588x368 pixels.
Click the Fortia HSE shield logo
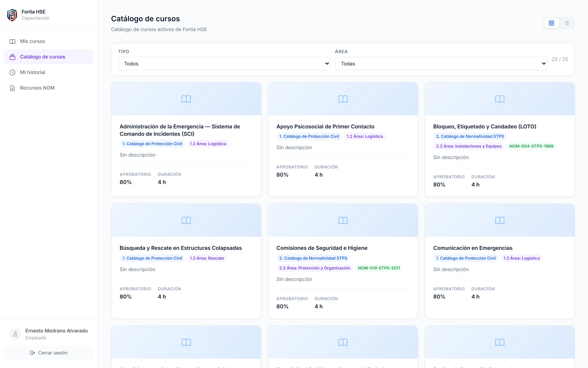pos(12,15)
